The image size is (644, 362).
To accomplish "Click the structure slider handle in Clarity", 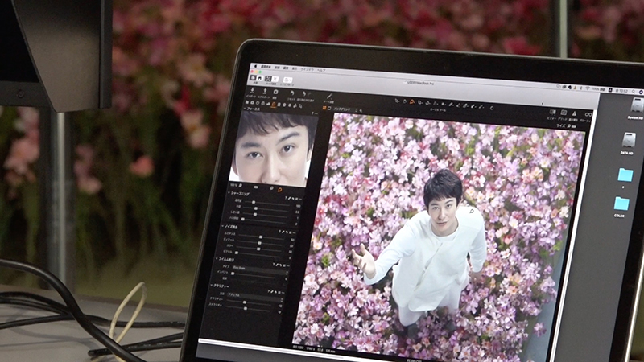I will pyautogui.click(x=246, y=309).
